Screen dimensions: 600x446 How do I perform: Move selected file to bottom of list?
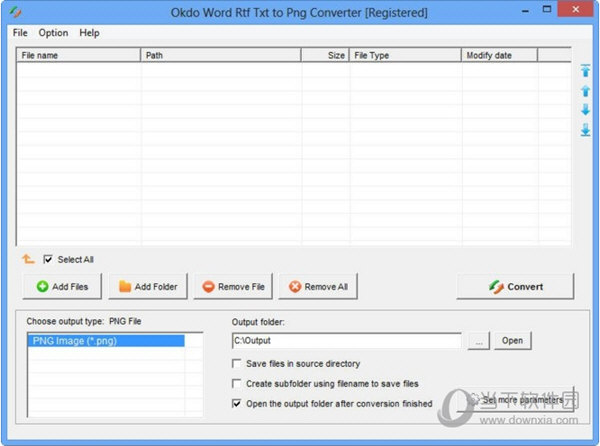(x=585, y=130)
